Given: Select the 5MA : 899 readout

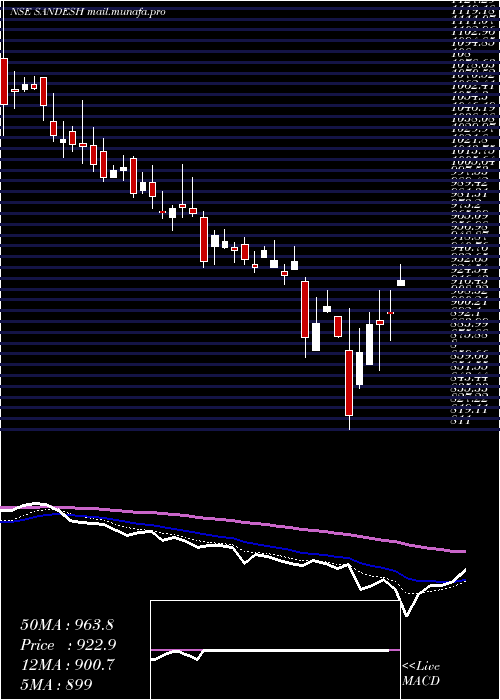Looking at the screenshot, I should pyautogui.click(x=56, y=684).
